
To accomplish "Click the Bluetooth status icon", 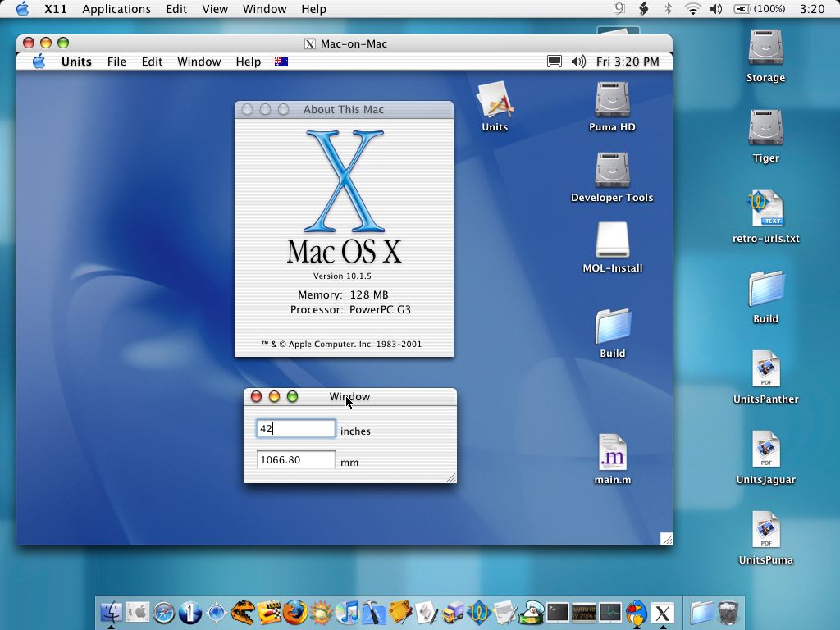I will (x=668, y=9).
